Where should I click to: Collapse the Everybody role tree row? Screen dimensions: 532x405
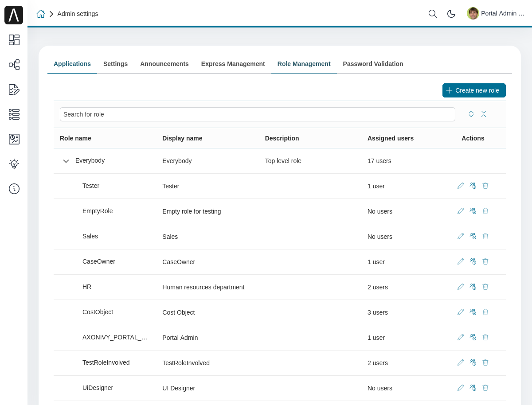coord(66,161)
